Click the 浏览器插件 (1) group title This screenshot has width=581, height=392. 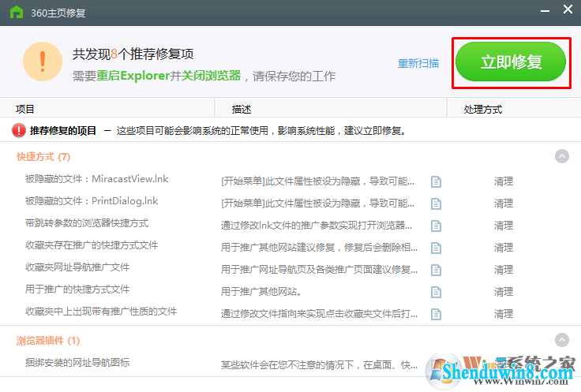tap(48, 341)
